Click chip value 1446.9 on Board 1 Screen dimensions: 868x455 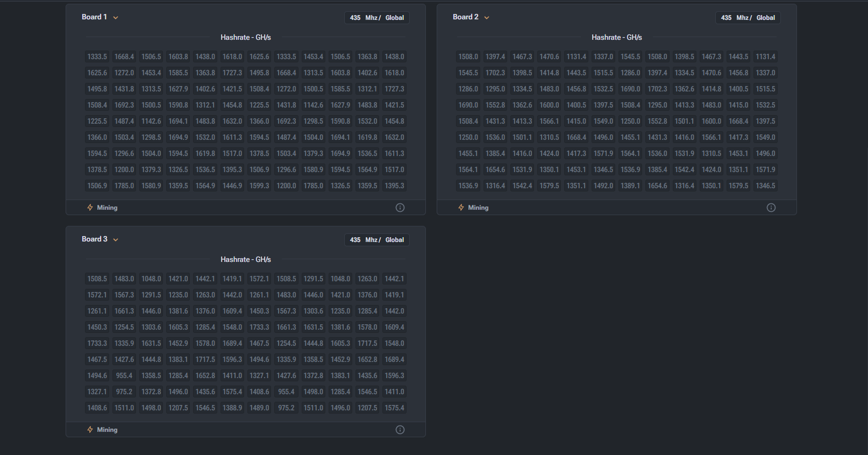pyautogui.click(x=232, y=186)
